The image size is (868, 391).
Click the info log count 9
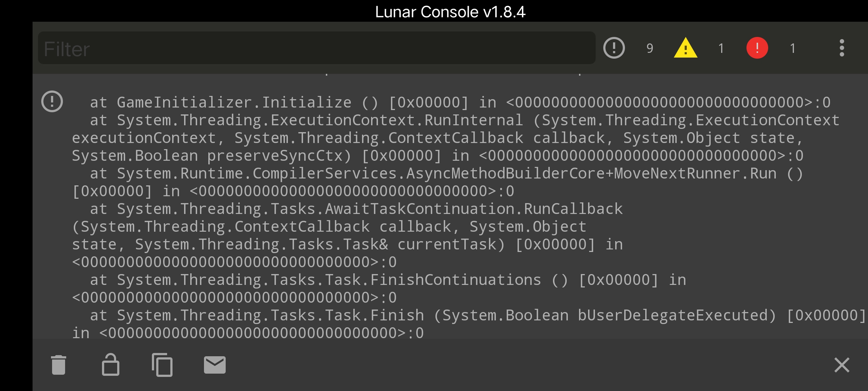(650, 48)
